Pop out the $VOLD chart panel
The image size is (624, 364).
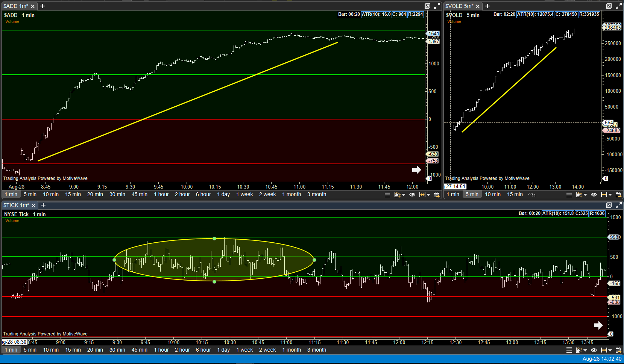click(609, 6)
